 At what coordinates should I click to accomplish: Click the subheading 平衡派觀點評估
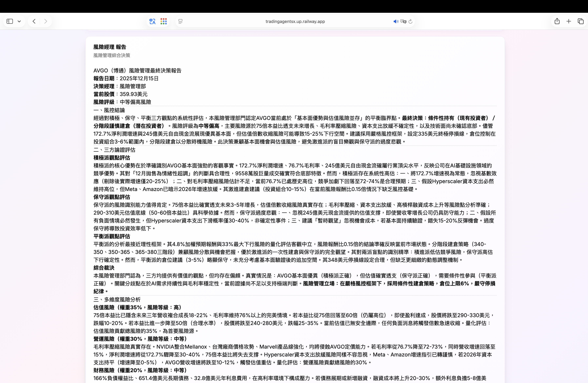[x=112, y=236]
